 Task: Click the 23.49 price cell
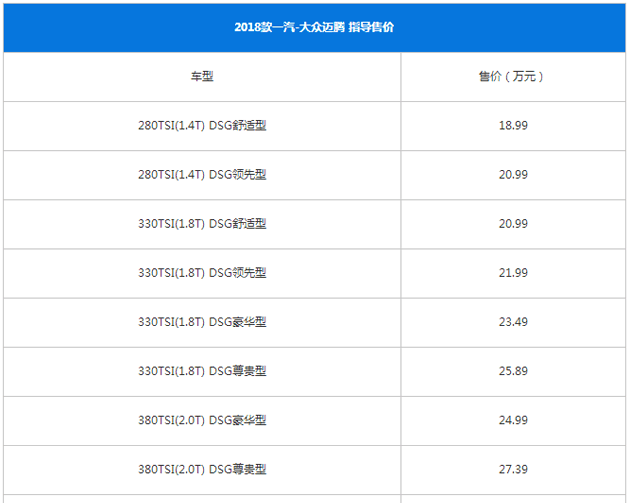coord(513,322)
